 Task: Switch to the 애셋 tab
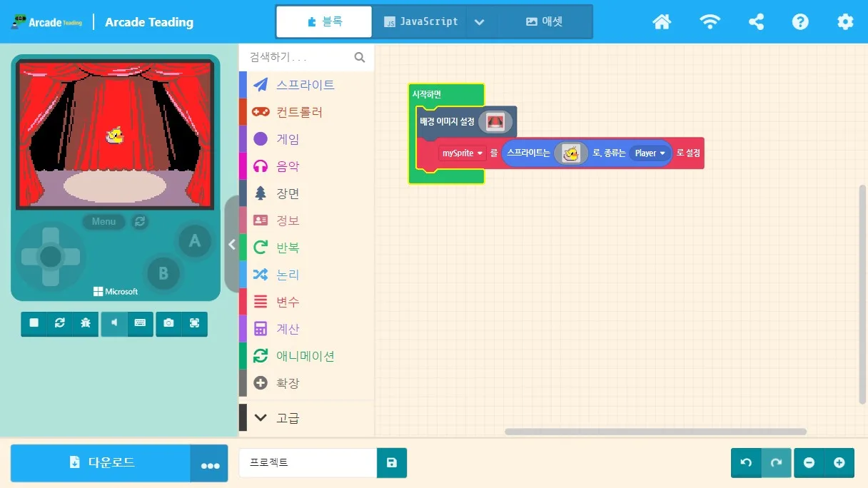pos(544,22)
